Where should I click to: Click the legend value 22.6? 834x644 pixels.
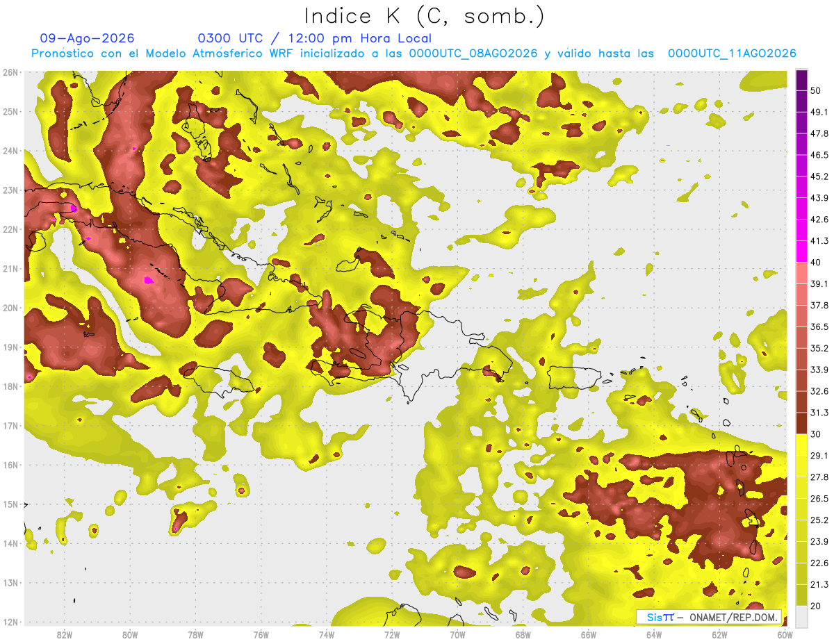click(x=819, y=563)
